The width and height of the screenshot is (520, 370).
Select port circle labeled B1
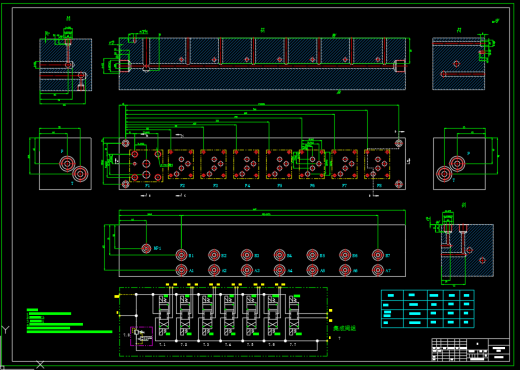pos(181,255)
